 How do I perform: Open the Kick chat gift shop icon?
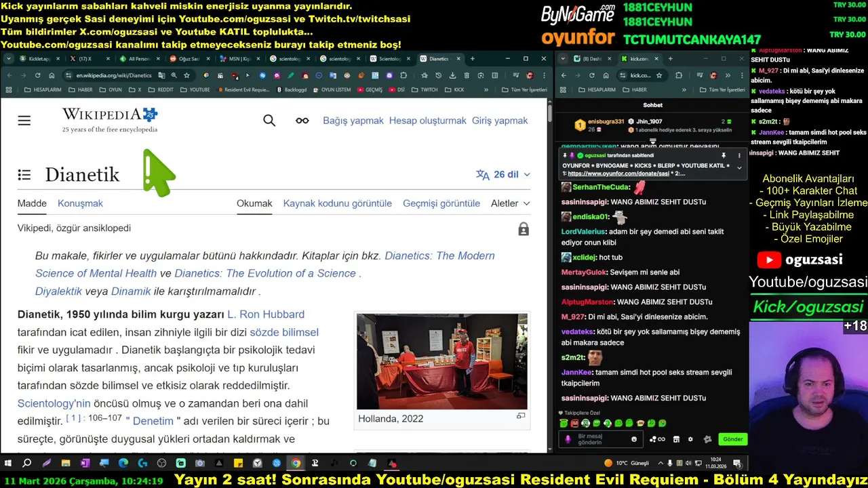tap(676, 439)
